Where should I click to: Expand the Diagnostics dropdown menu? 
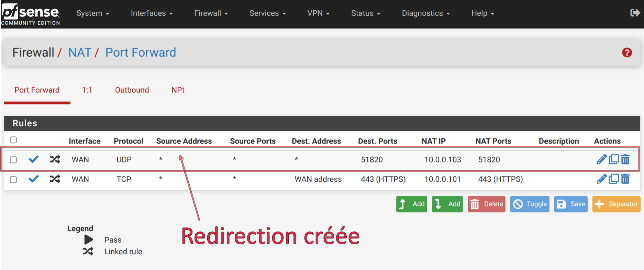point(426,13)
